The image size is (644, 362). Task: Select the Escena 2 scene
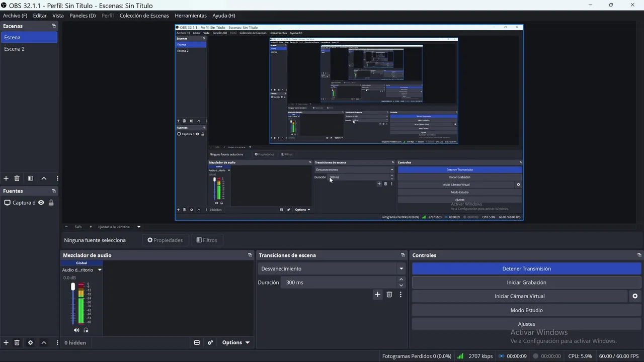[x=29, y=49]
